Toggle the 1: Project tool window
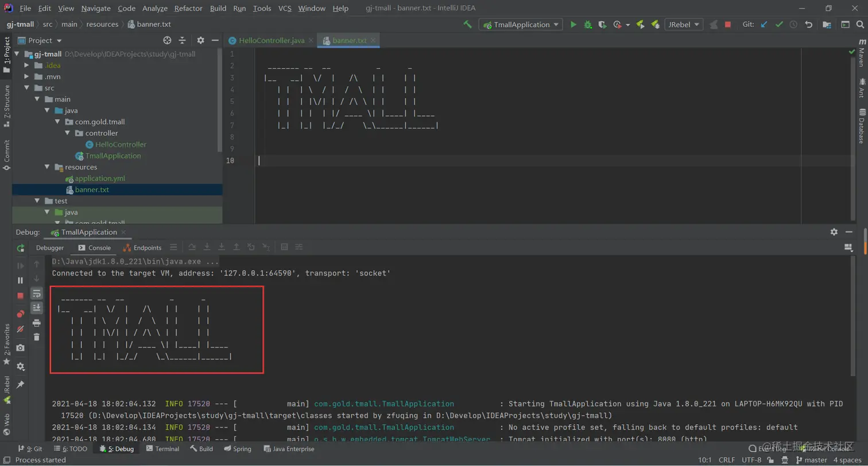 coord(7,55)
